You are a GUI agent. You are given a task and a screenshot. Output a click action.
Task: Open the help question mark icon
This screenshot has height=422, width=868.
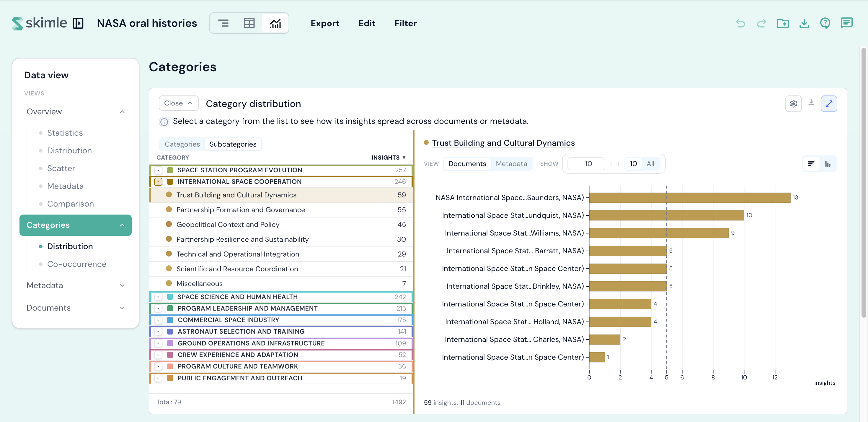point(825,23)
